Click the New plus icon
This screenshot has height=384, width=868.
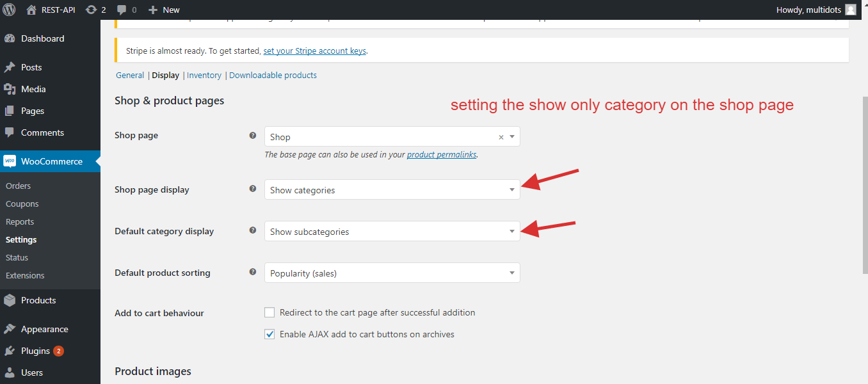point(152,10)
